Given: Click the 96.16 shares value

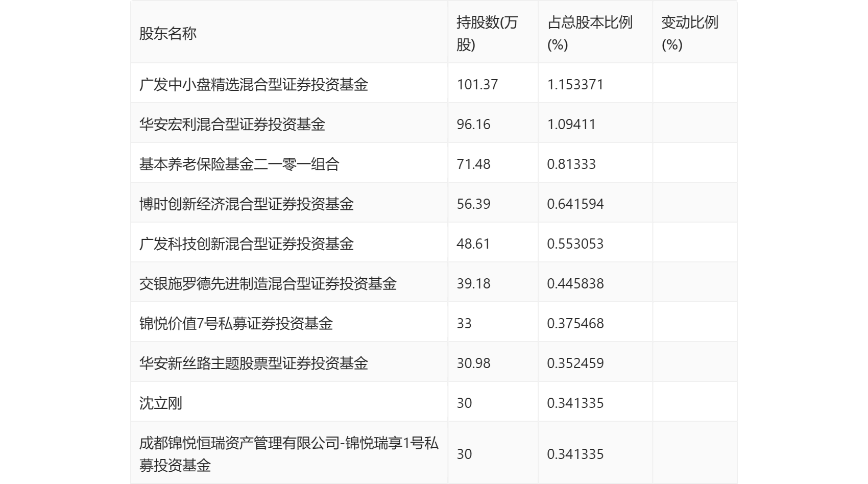Looking at the screenshot, I should coord(473,124).
